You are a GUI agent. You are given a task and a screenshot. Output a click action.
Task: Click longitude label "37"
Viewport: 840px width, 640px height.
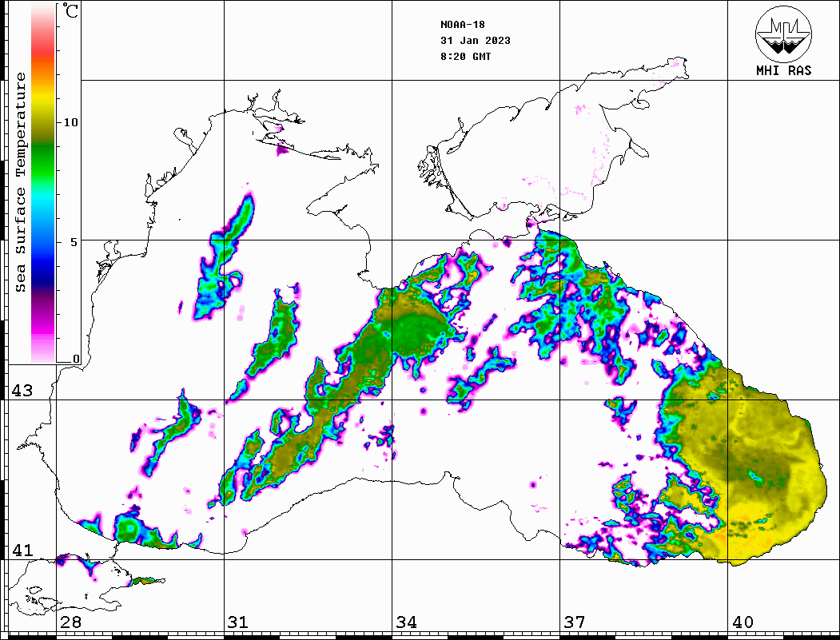[575, 622]
